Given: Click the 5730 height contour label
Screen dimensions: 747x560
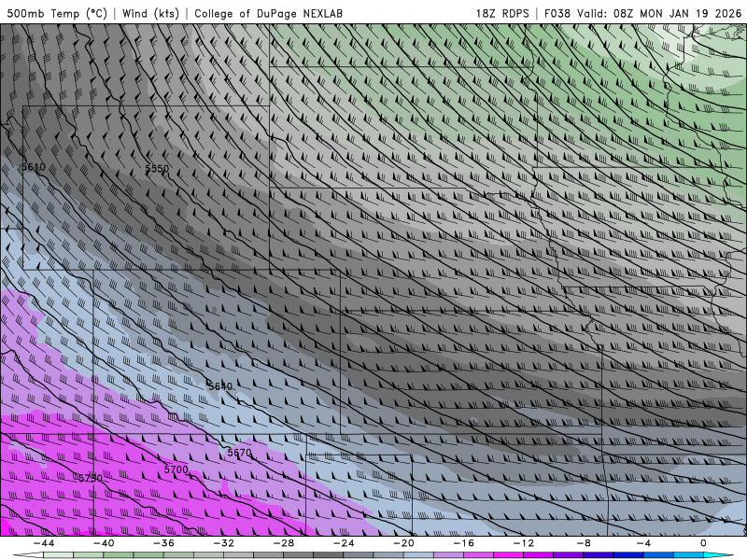Looking at the screenshot, I should [x=90, y=478].
